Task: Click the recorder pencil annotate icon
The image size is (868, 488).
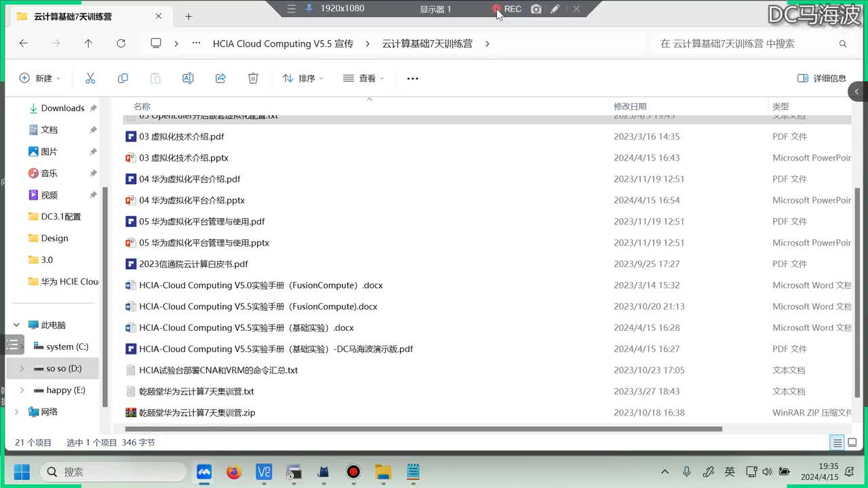Action: [x=555, y=9]
